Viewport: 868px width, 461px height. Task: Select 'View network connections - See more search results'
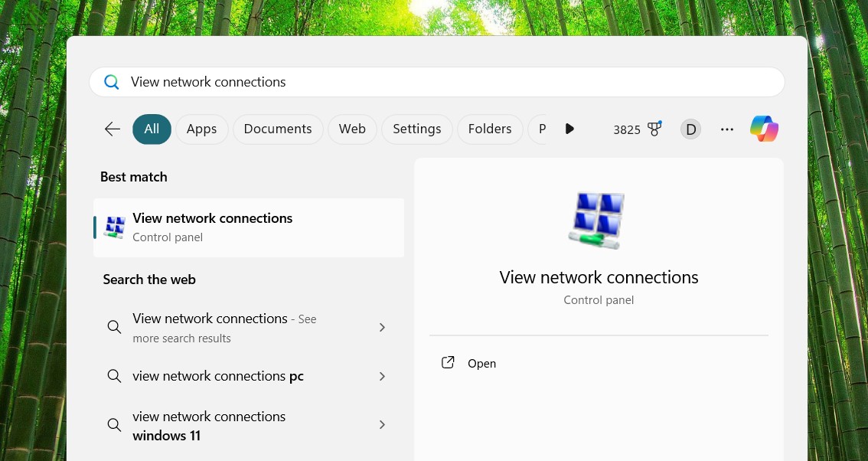pos(249,328)
